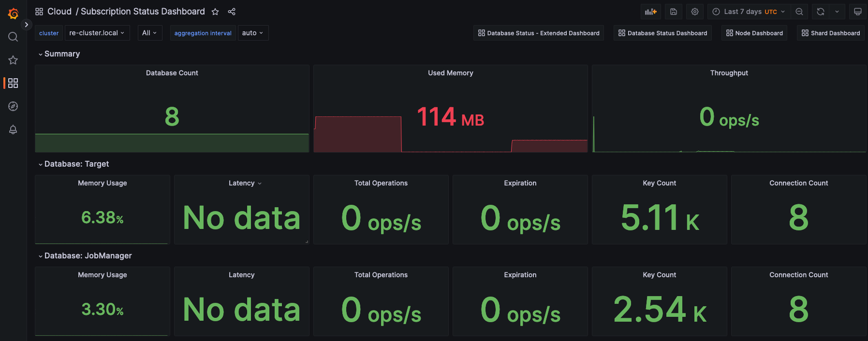Mark dashboard as favorite with star
The width and height of the screenshot is (868, 341).
[215, 12]
